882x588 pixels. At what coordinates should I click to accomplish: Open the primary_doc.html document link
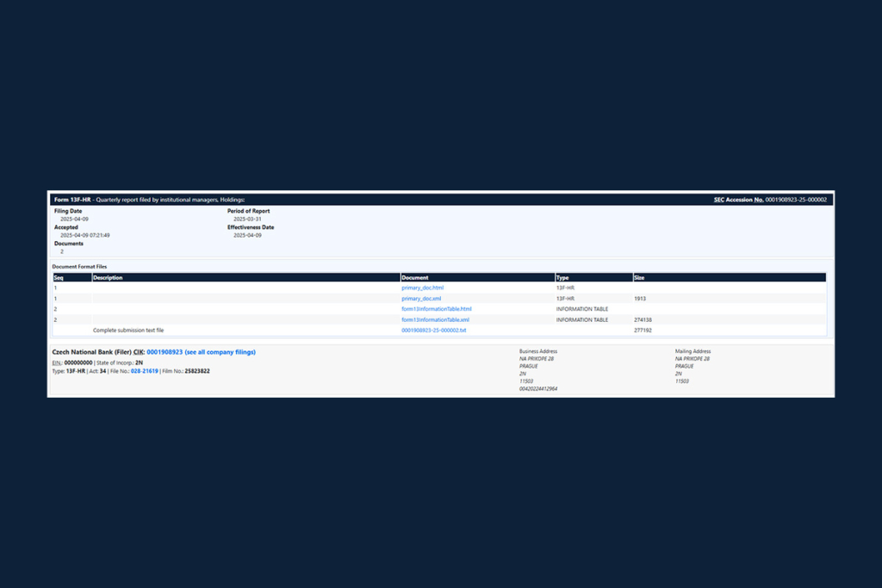tap(422, 288)
